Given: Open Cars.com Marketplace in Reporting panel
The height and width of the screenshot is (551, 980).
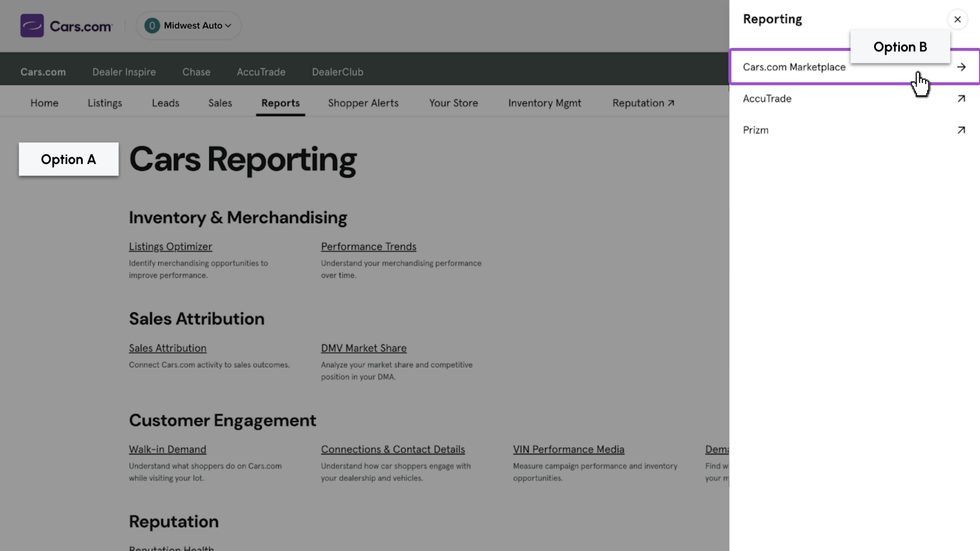Looking at the screenshot, I should pos(854,67).
